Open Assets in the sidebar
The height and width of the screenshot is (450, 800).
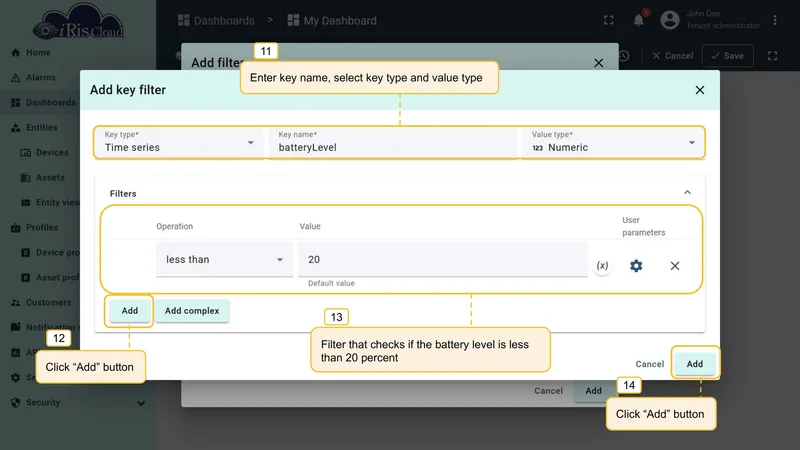[50, 178]
